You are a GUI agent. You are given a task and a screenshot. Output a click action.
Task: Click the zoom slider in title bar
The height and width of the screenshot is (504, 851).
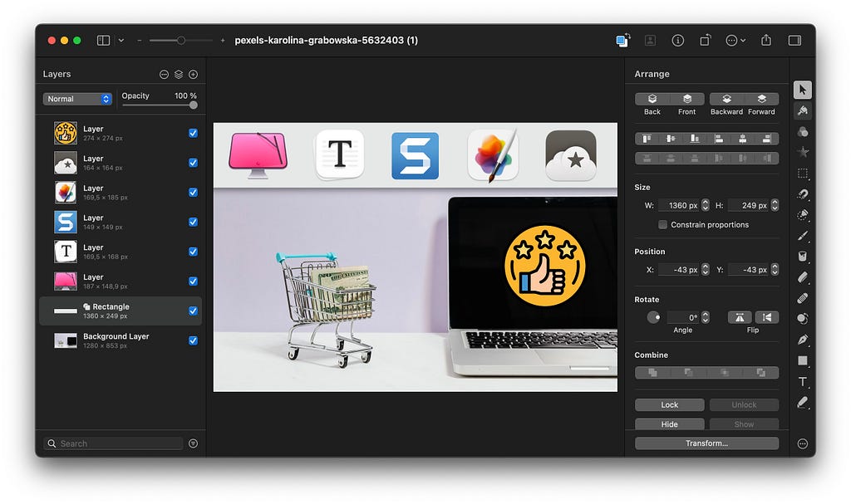click(x=180, y=40)
